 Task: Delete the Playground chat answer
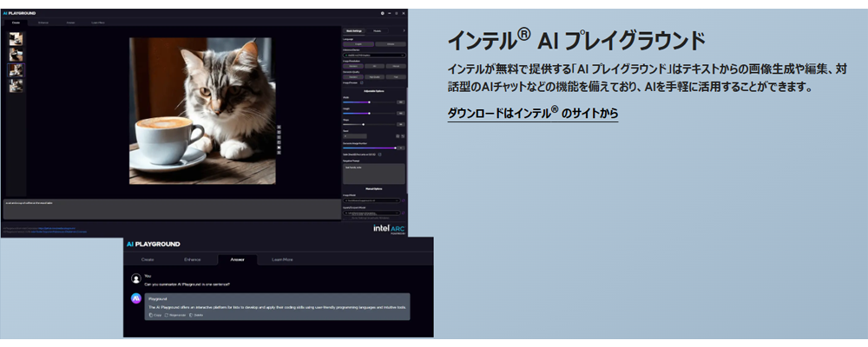coord(196,315)
